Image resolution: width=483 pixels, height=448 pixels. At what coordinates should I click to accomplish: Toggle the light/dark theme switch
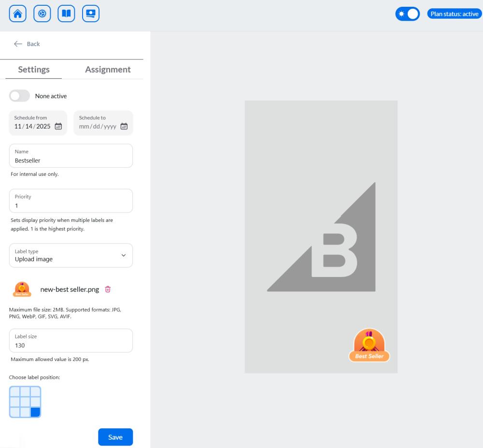tap(407, 14)
